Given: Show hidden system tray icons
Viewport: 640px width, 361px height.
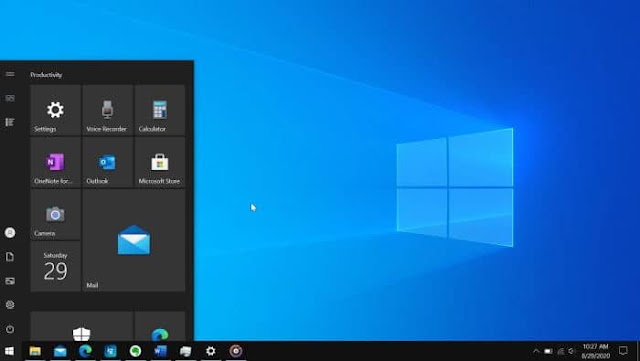Looking at the screenshot, I should [x=536, y=351].
